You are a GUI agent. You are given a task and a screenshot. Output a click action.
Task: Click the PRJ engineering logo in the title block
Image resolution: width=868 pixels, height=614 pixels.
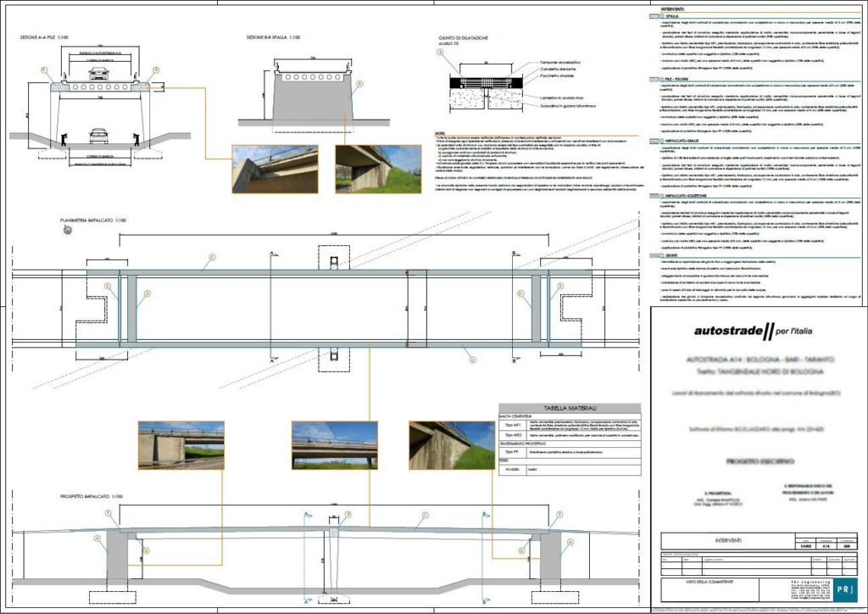(x=839, y=590)
